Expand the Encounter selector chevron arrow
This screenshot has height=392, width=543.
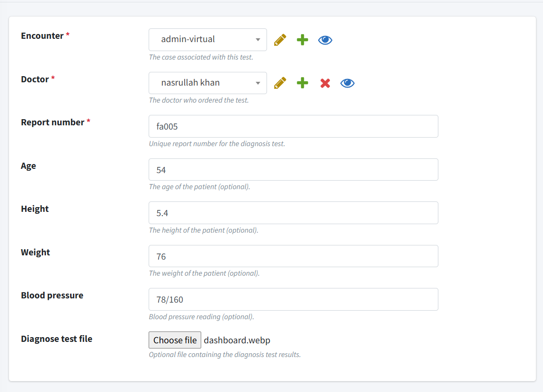pos(258,40)
